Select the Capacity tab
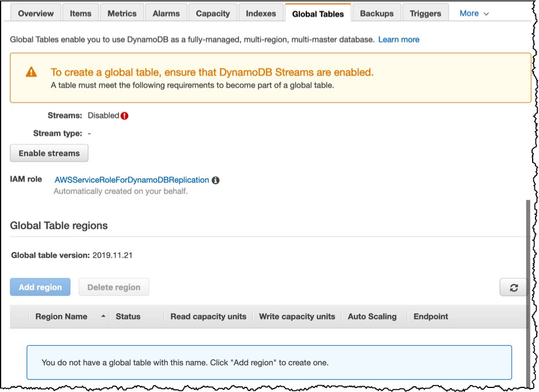This screenshot has width=539, height=392. [x=213, y=13]
